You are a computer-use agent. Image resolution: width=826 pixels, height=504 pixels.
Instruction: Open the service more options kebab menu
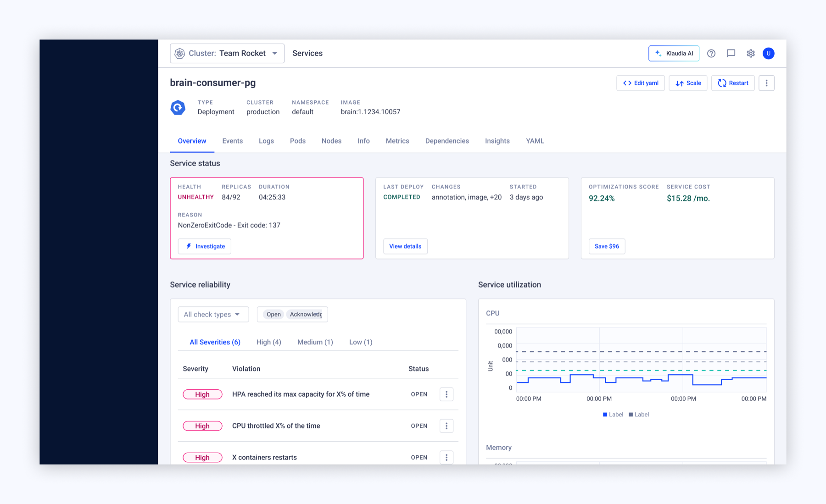coord(766,83)
